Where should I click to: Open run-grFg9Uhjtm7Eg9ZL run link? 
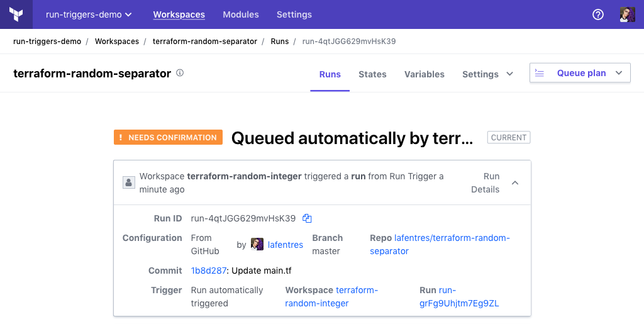click(459, 296)
